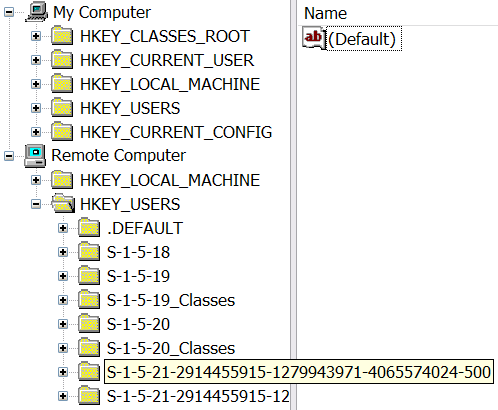498x410 pixels.
Task: Expand HKEY_USERS under My Computer
Action: pyautogui.click(x=36, y=108)
